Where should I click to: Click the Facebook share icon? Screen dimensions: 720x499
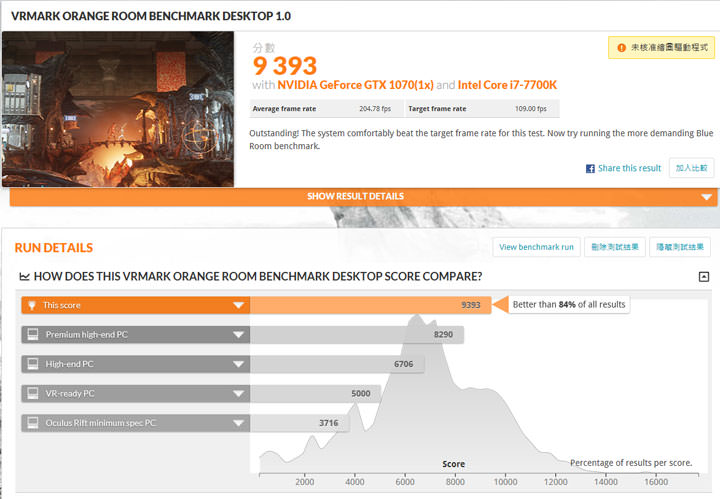pyautogui.click(x=590, y=168)
